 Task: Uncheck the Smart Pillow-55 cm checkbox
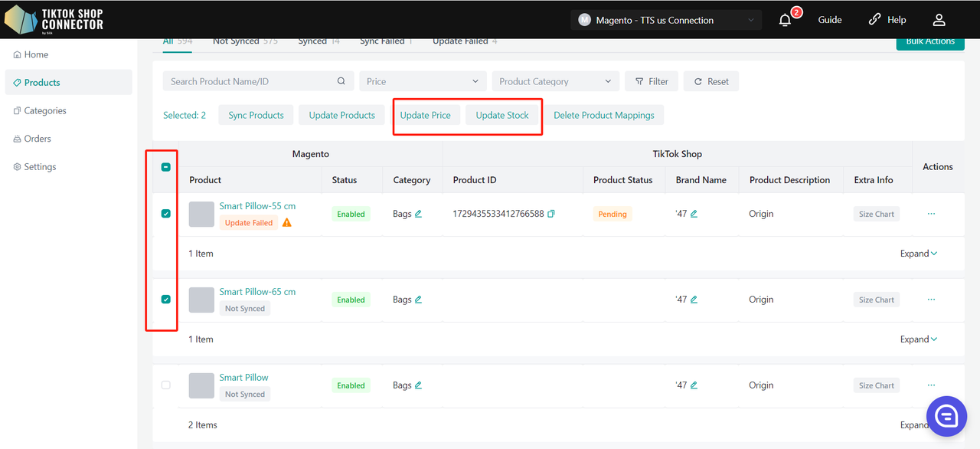pos(166,214)
